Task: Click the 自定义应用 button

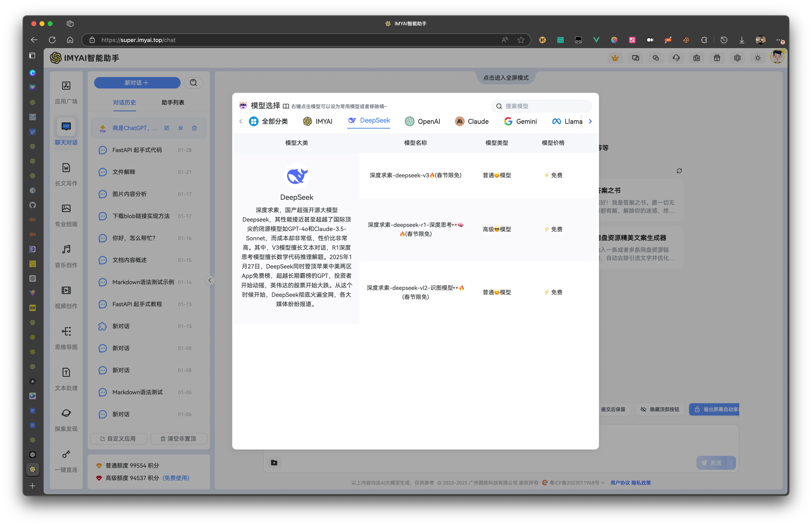Action: tap(118, 439)
